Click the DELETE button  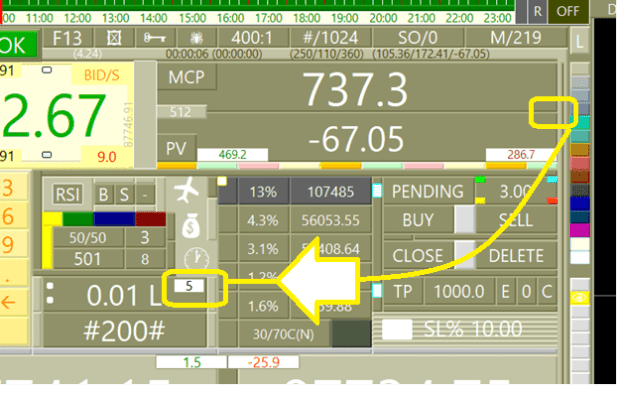[516, 256]
